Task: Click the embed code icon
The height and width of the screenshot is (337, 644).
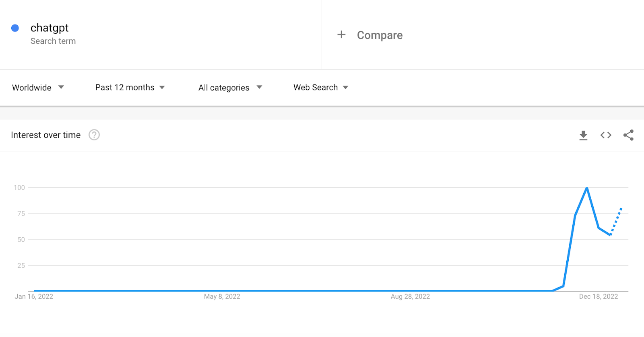Action: coord(606,135)
